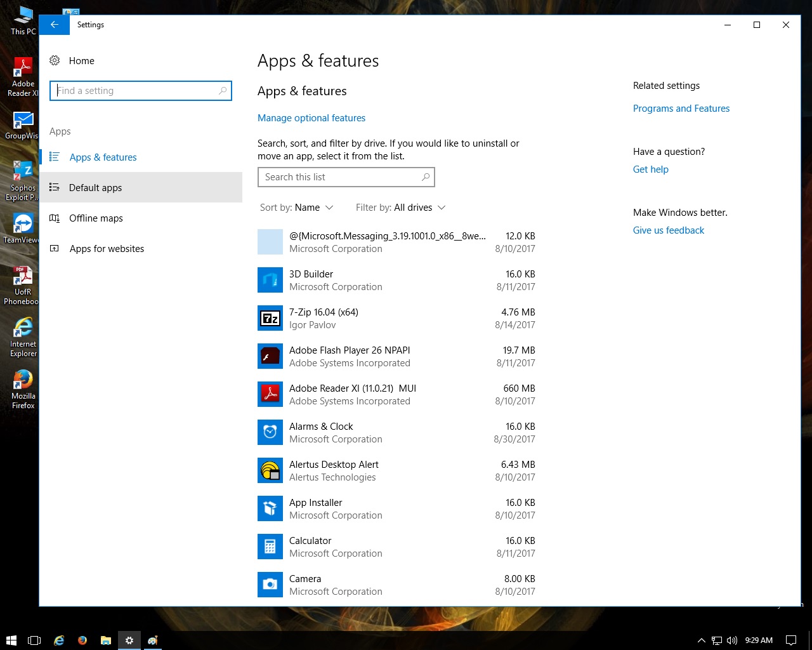Image resolution: width=812 pixels, height=650 pixels.
Task: Select the 3D Builder entry name
Action: (311, 274)
